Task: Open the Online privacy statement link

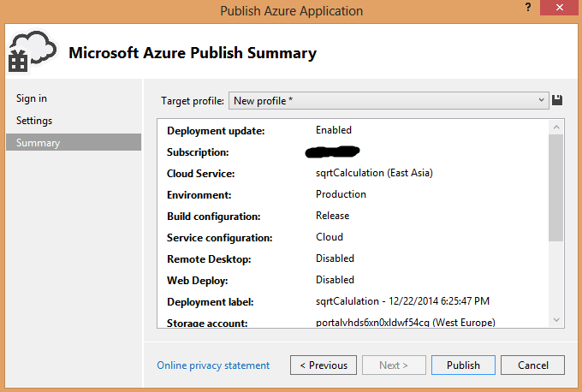Action: (x=213, y=365)
